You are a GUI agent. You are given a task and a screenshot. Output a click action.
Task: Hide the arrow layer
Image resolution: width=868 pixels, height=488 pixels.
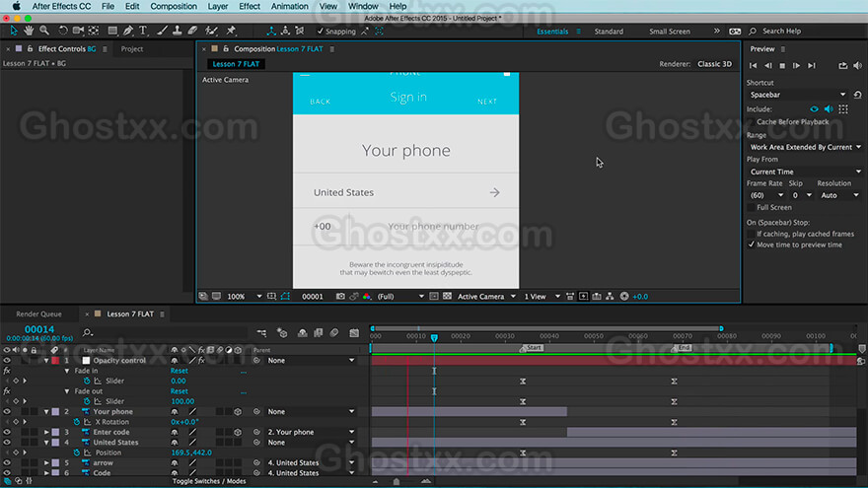tap(7, 462)
